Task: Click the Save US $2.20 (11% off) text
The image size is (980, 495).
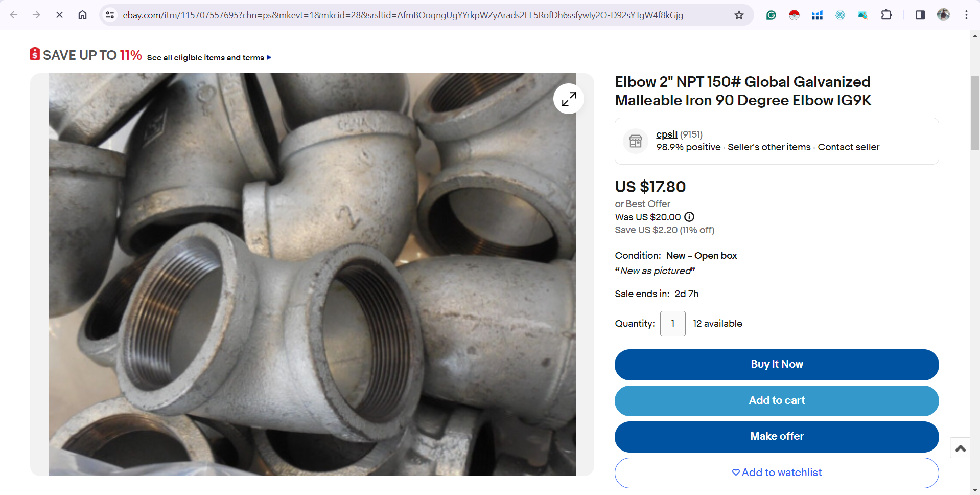Action: coord(665,230)
